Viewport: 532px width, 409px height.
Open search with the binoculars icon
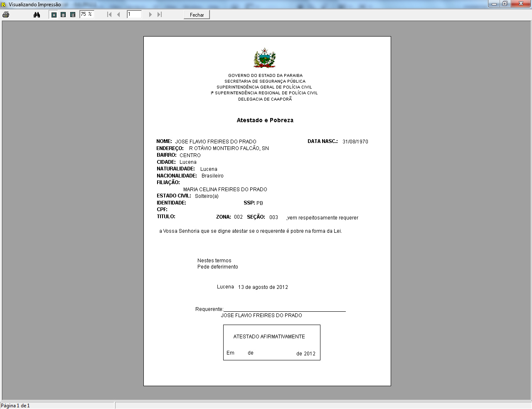coord(37,15)
